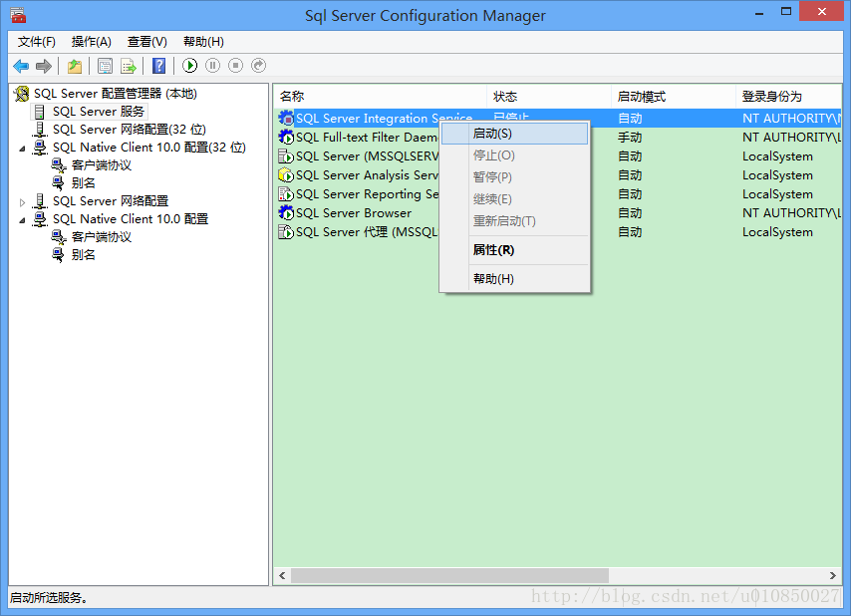Go back with the blue left arrow
Viewport: 851px width, 616px height.
pyautogui.click(x=21, y=66)
